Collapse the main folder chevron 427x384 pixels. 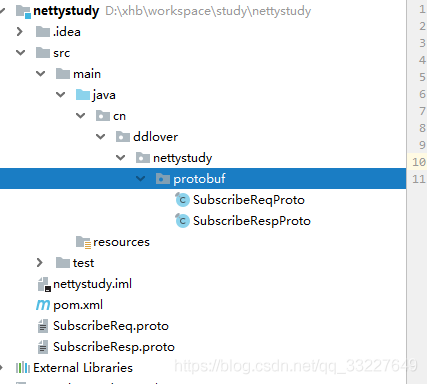tap(41, 74)
